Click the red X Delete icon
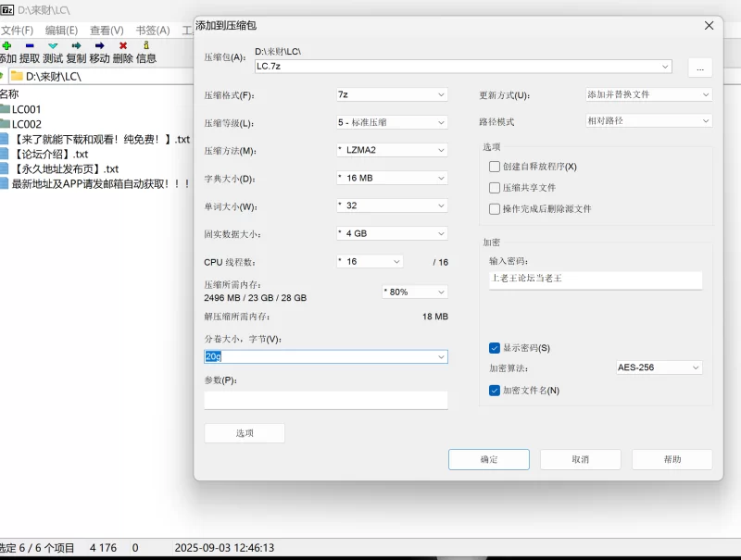 (x=123, y=45)
